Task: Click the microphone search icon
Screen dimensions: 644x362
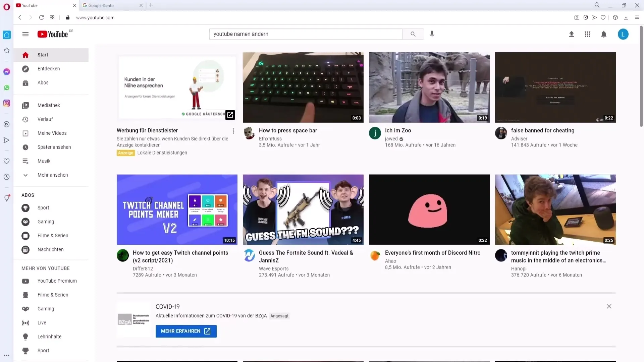Action: (432, 34)
